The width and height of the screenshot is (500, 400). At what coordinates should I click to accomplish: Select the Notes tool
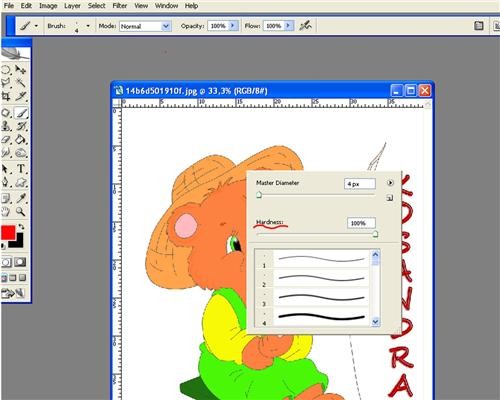click(x=6, y=199)
